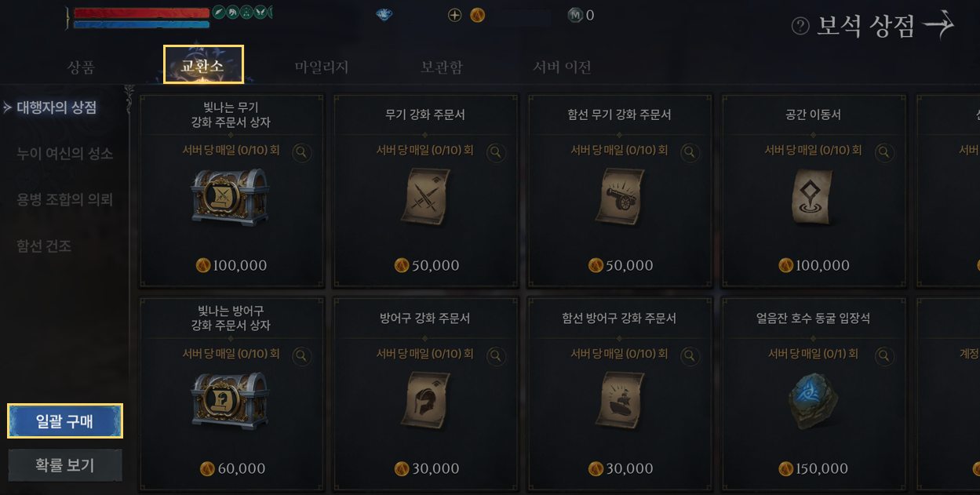Select the 빛나는 방어구 강화 주문서 상자 chest image

pyautogui.click(x=231, y=400)
